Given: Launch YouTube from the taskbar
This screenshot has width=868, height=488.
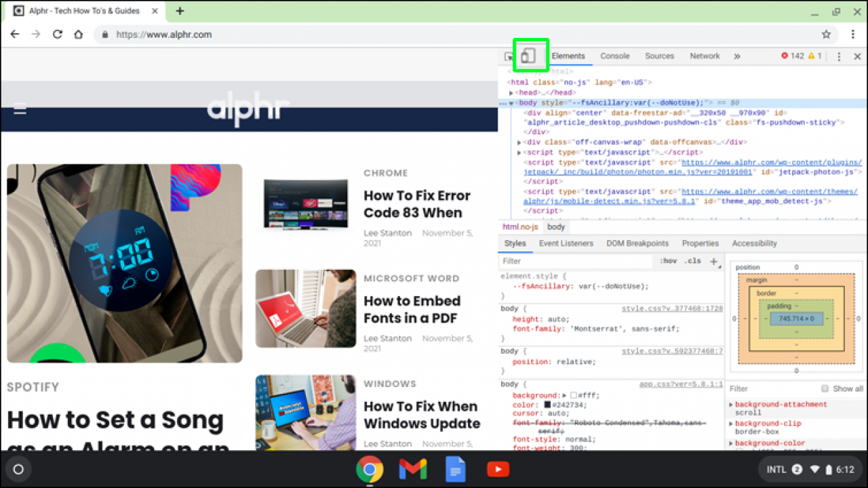Looking at the screenshot, I should coord(498,468).
